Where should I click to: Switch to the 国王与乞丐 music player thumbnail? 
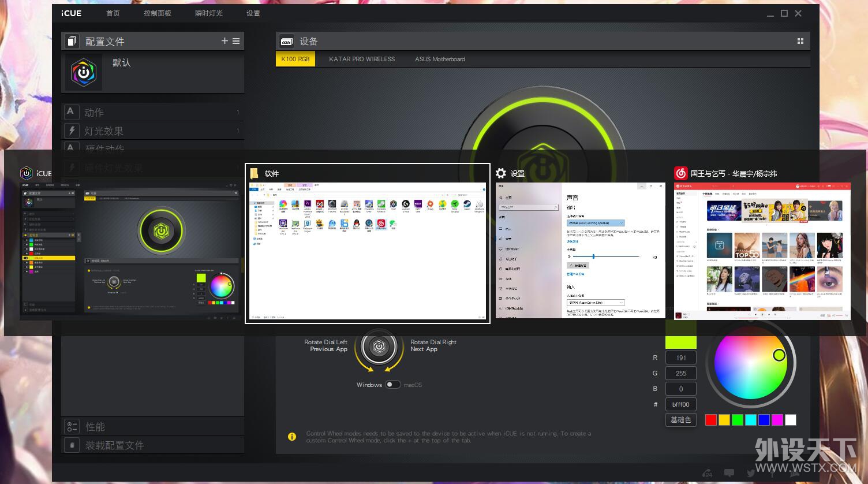tap(762, 251)
